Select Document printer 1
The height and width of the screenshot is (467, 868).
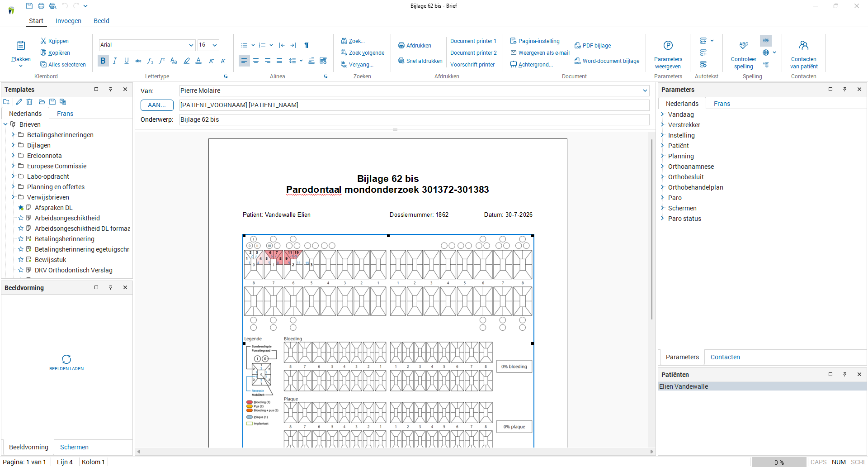tap(473, 41)
